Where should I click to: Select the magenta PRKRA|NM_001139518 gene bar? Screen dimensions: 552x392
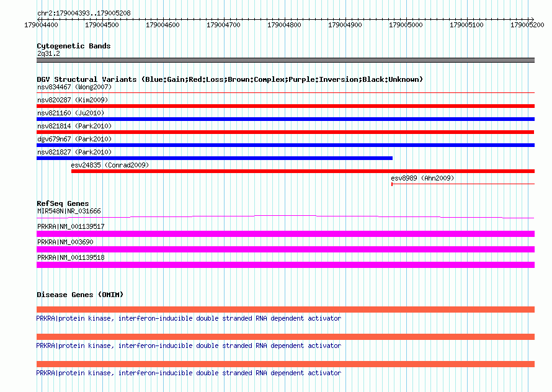285,265
